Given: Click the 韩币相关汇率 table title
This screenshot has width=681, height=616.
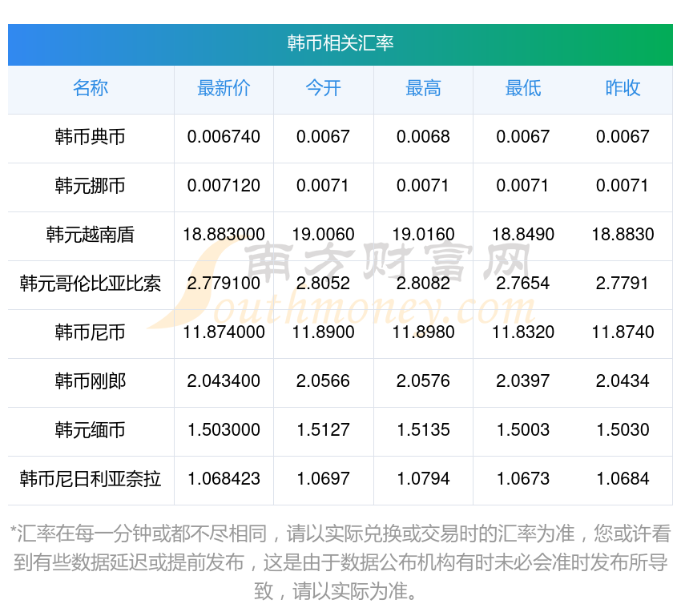Looking at the screenshot, I should (340, 43).
